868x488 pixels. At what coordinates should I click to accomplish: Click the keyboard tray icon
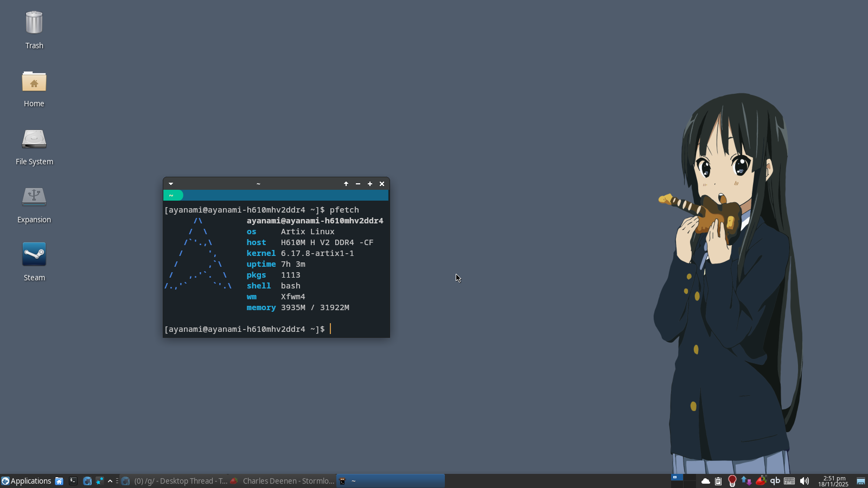[x=789, y=481]
